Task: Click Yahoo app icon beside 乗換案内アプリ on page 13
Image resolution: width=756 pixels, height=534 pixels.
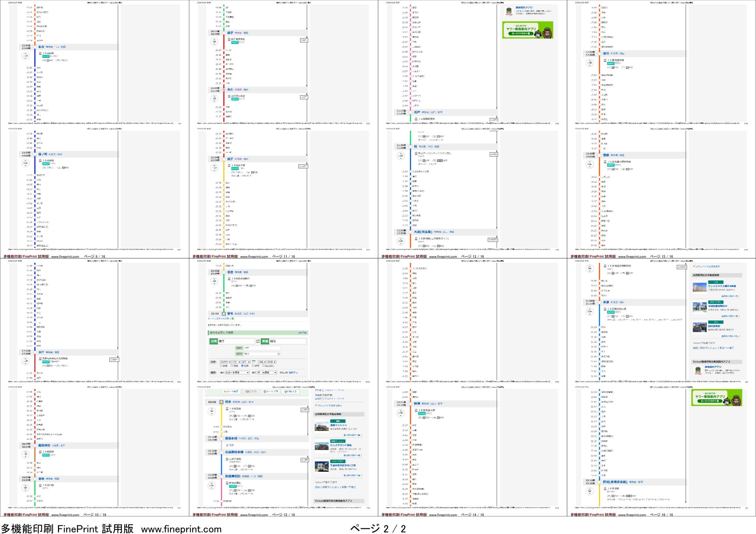Action: coord(509,11)
